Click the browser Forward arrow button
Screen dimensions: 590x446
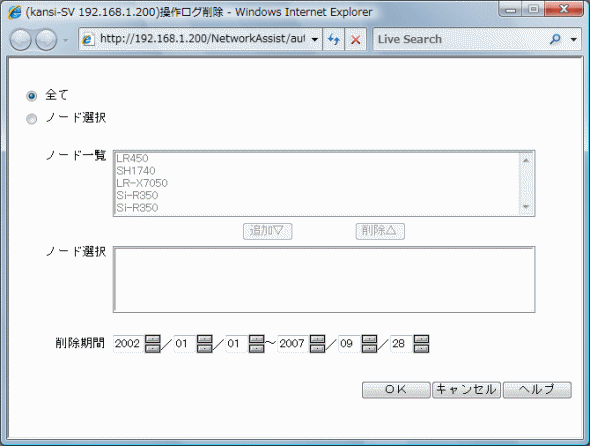46,39
